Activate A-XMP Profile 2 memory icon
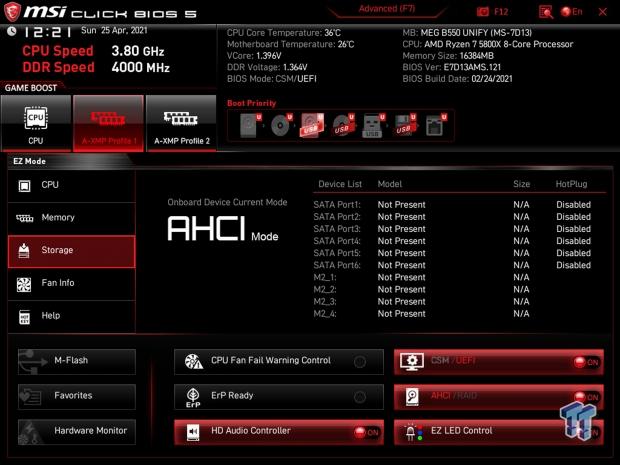Image resolution: width=620 pixels, height=465 pixels. tap(181, 118)
